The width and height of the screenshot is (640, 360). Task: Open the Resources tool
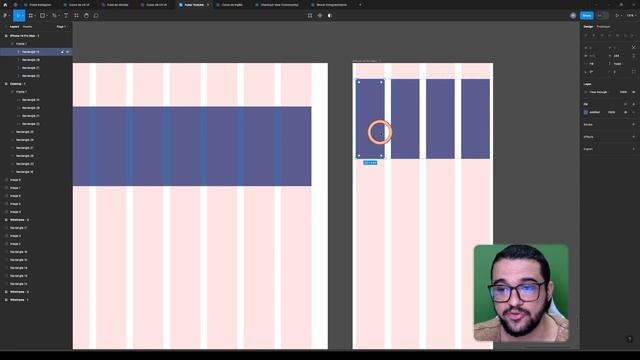(x=76, y=16)
